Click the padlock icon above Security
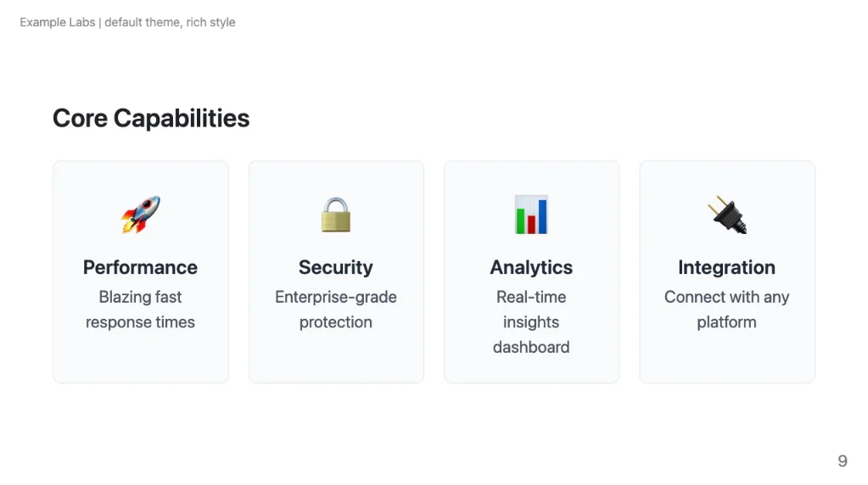This screenshot has height=485, width=868. point(336,215)
